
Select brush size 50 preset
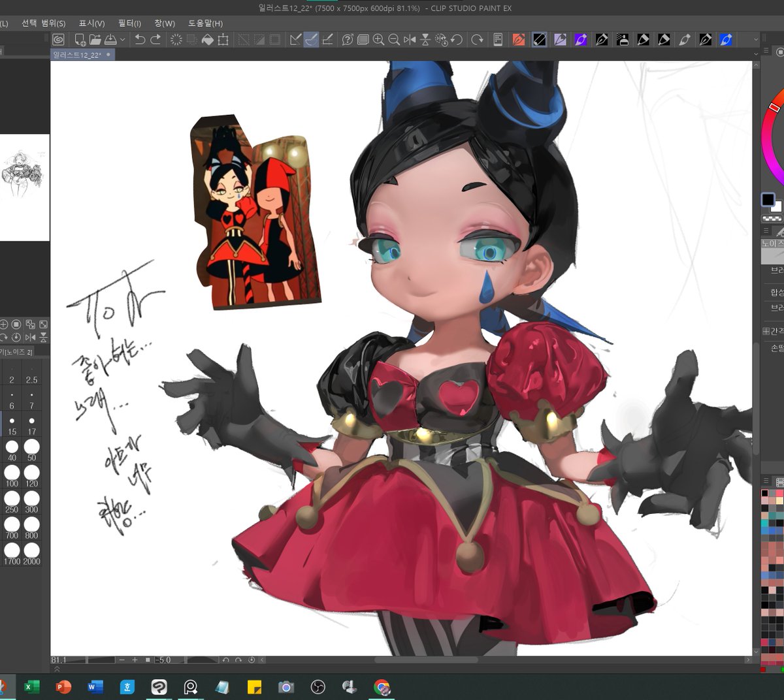31,451
